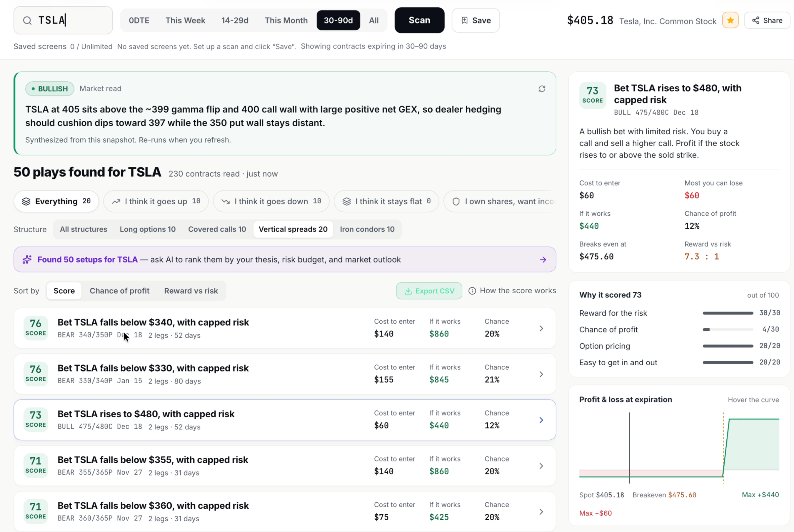Click the arrow on the AI ranking banner
The height and width of the screenshot is (532, 794).
coord(543,260)
